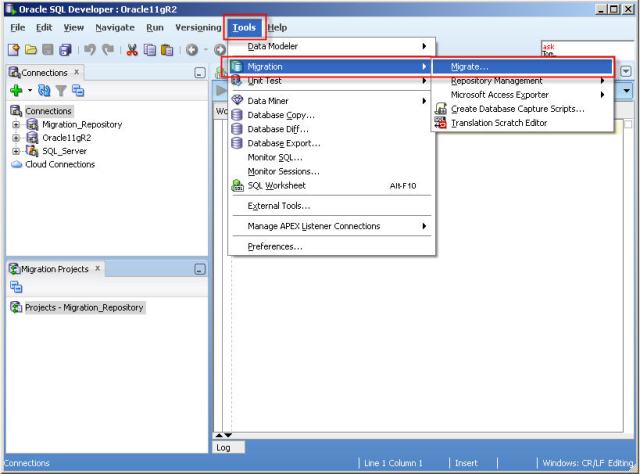
Task: Choose Database Copy... menu item
Action: tap(331, 115)
